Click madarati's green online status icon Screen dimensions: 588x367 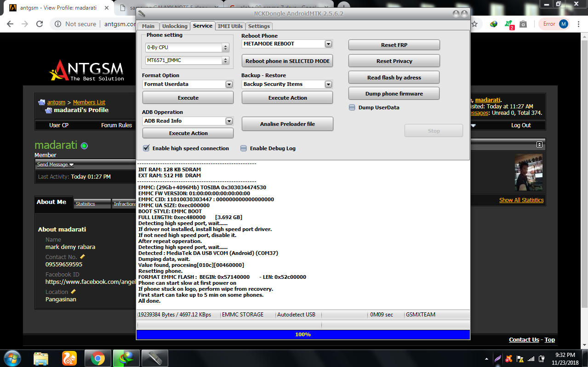[84, 146]
